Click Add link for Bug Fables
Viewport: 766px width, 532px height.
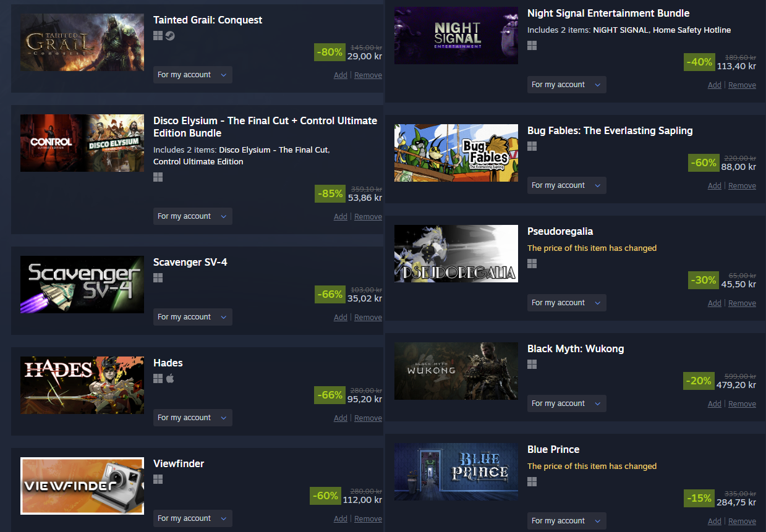[715, 186]
